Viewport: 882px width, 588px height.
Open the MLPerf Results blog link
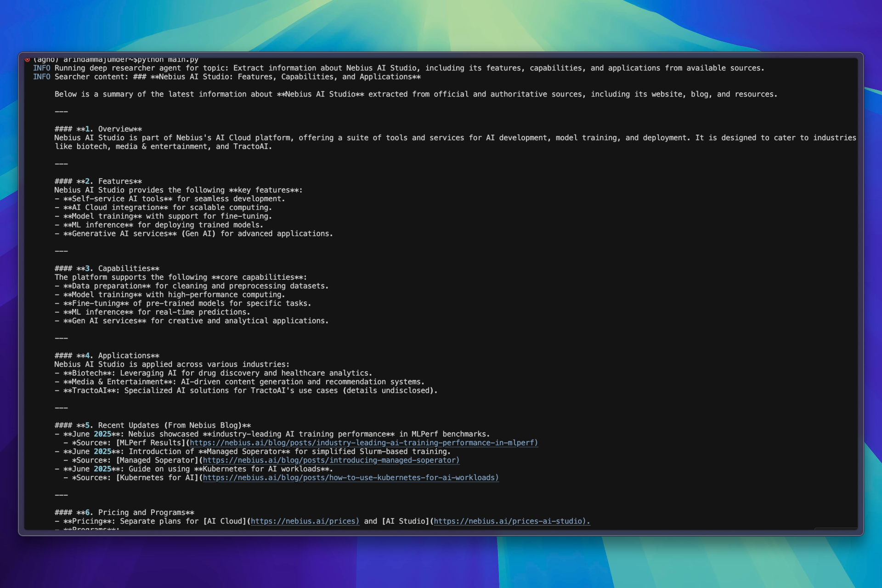click(363, 443)
